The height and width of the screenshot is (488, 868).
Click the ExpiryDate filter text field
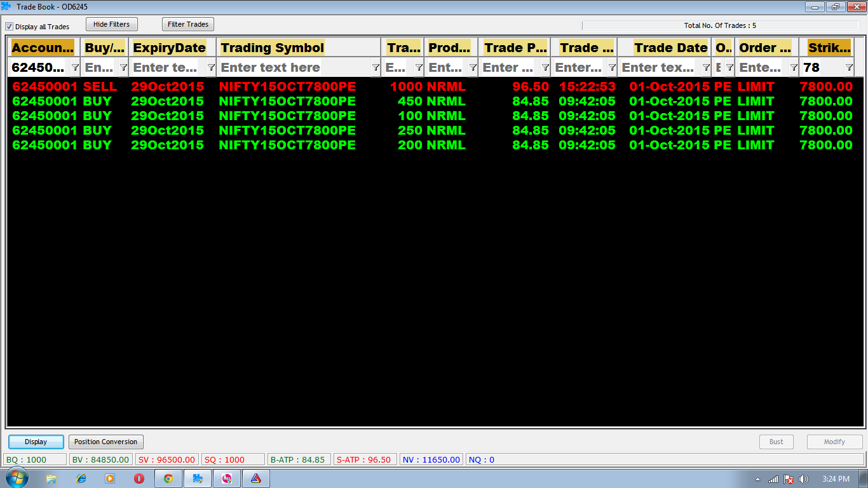click(x=168, y=67)
